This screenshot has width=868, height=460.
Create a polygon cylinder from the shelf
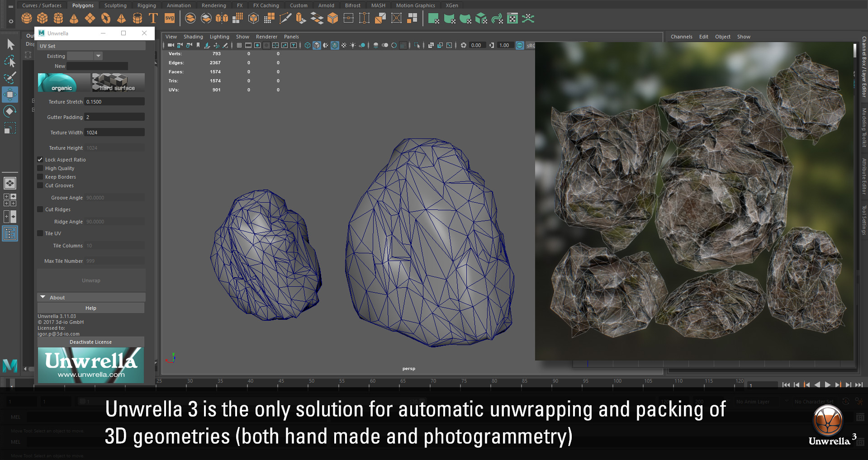[58, 18]
